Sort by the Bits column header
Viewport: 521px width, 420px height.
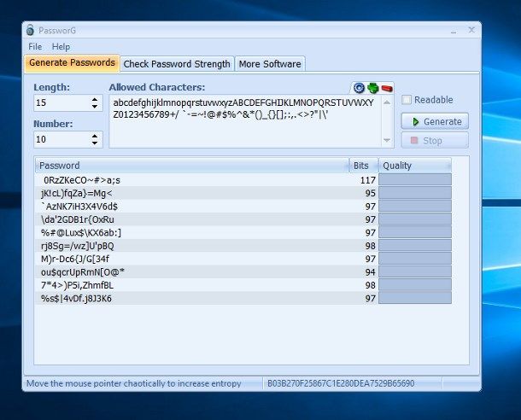point(364,166)
